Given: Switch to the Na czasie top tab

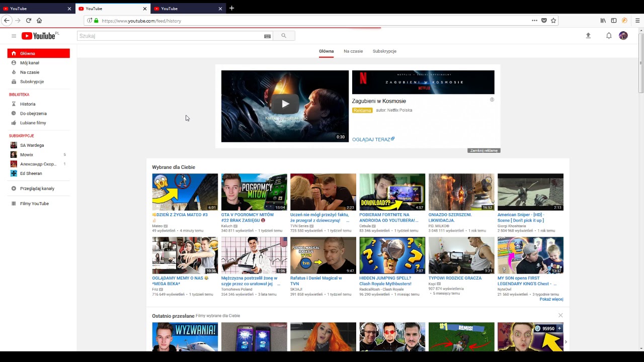Looking at the screenshot, I should 353,51.
